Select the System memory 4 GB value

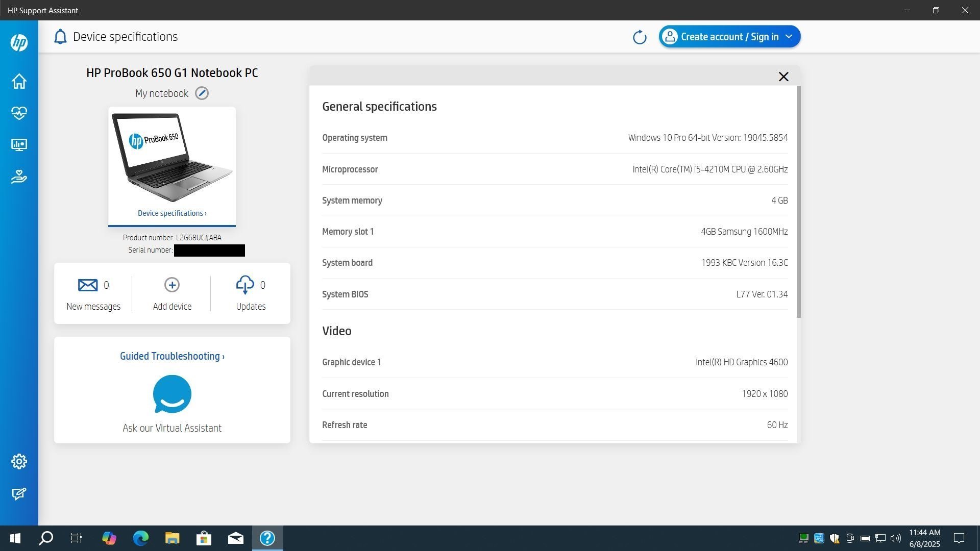779,201
